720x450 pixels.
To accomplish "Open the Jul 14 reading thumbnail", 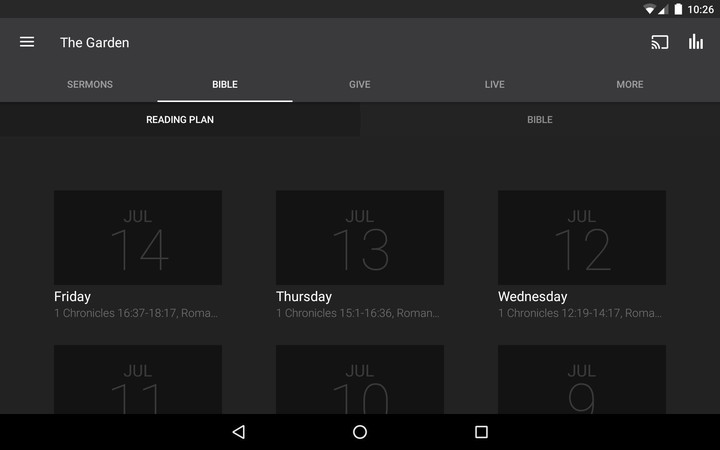I will pos(138,238).
